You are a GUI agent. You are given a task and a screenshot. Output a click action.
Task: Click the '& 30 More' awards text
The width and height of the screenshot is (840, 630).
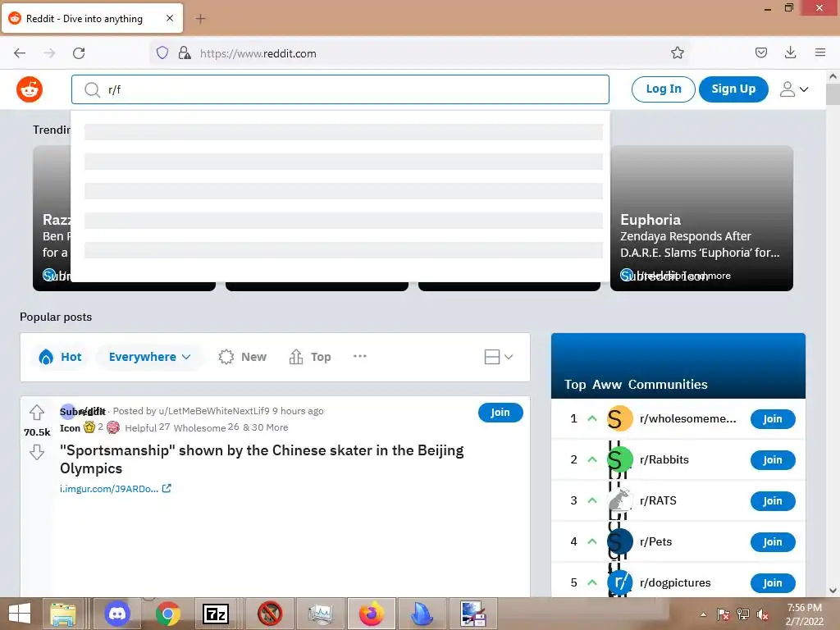point(266,427)
